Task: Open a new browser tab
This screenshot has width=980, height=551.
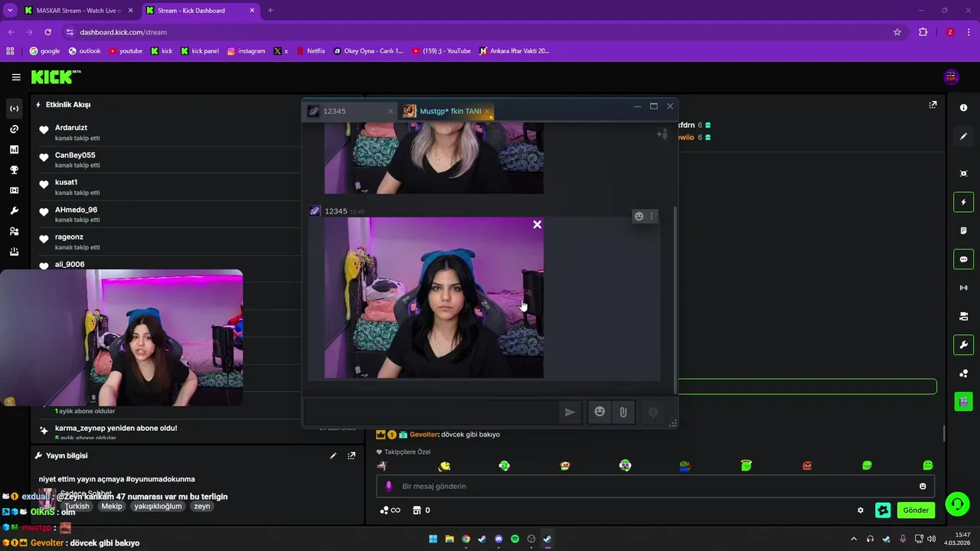Action: (x=270, y=11)
